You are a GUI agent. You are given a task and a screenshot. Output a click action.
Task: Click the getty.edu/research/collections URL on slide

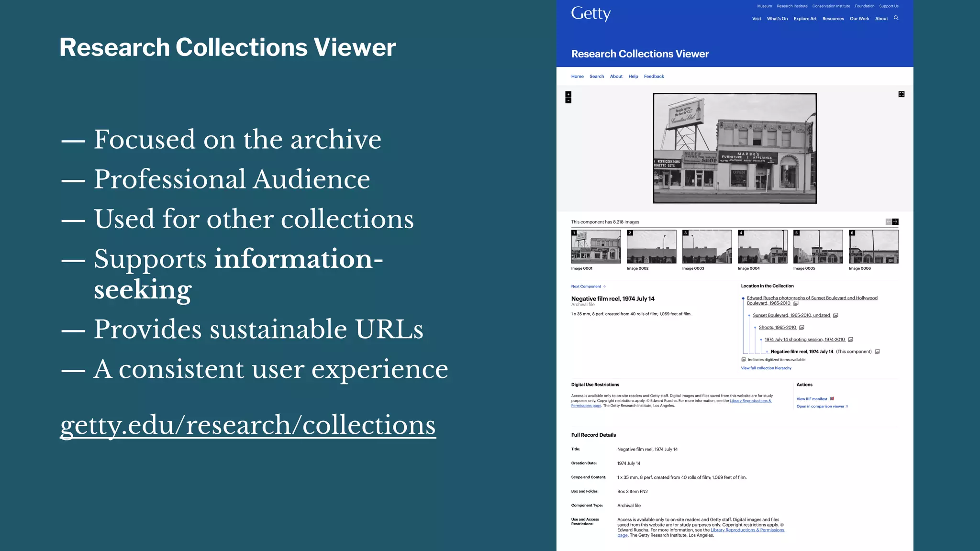tap(248, 425)
